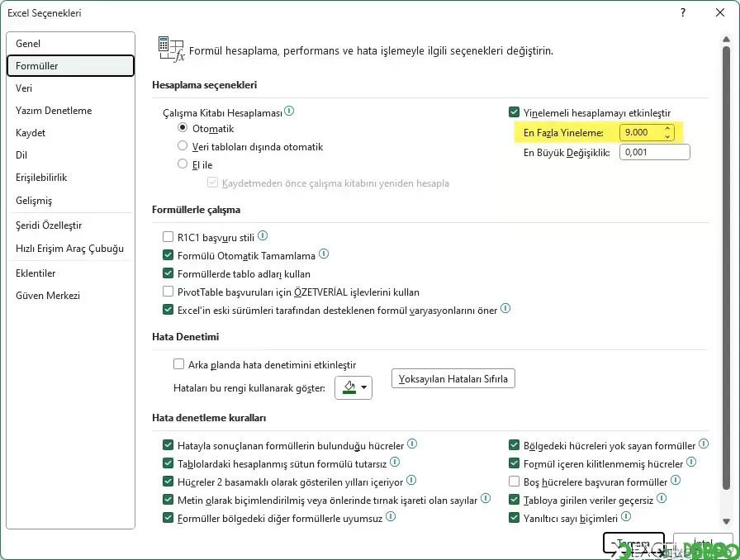Increase En Fazla Yineleme with up arrow
This screenshot has width=740, height=560.
[x=667, y=128]
